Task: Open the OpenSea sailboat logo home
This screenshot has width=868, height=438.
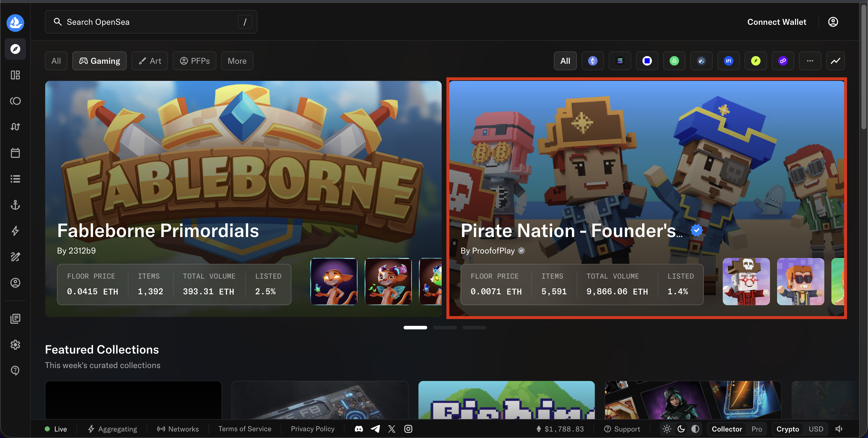Action: pyautogui.click(x=15, y=22)
